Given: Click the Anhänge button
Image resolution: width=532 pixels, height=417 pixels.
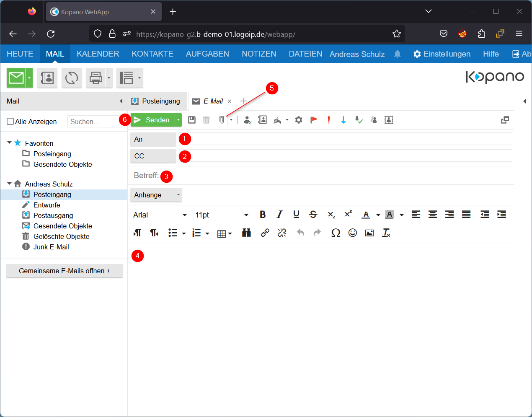Looking at the screenshot, I should [152, 195].
